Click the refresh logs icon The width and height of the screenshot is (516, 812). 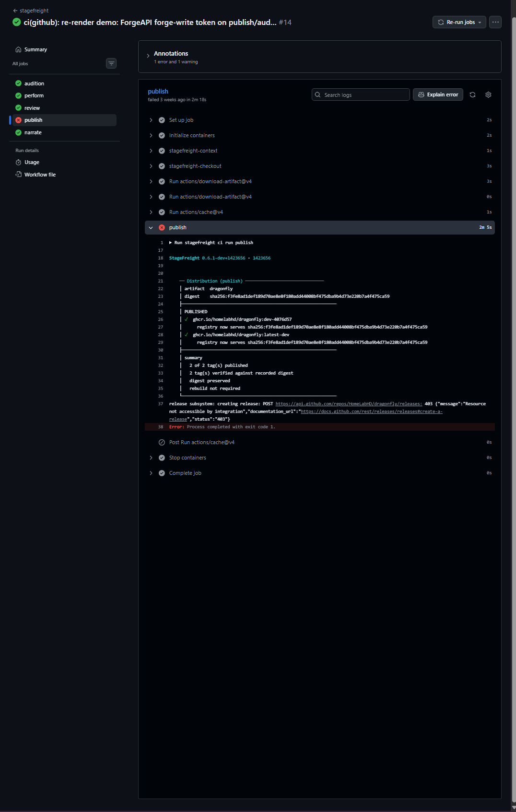(x=472, y=94)
